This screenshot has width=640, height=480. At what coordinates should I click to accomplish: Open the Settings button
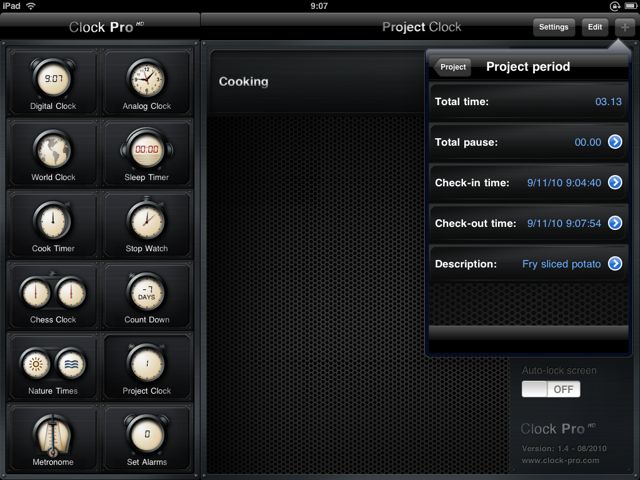553,27
